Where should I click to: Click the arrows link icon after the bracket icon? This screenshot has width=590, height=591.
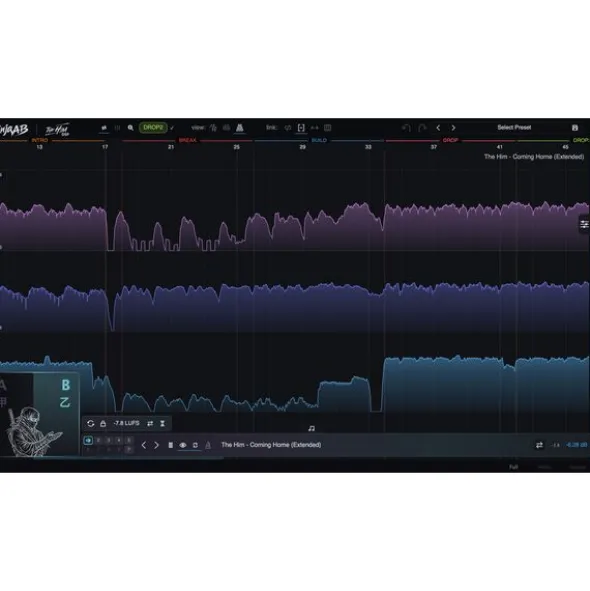(314, 128)
